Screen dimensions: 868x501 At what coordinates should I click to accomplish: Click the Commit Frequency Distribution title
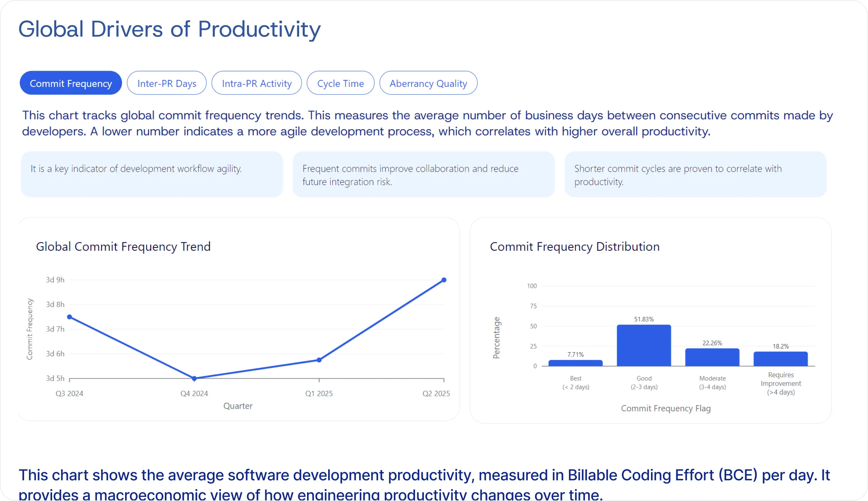(575, 247)
